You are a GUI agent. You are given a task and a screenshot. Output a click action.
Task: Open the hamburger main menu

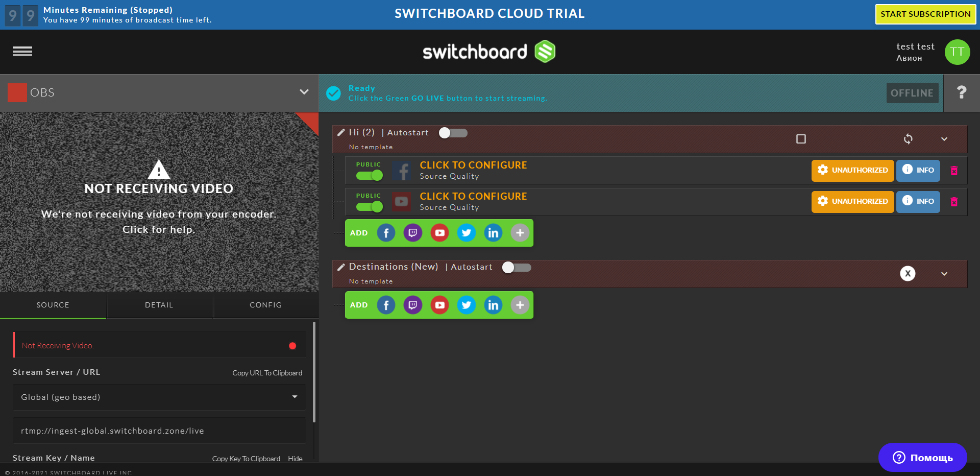click(x=22, y=52)
